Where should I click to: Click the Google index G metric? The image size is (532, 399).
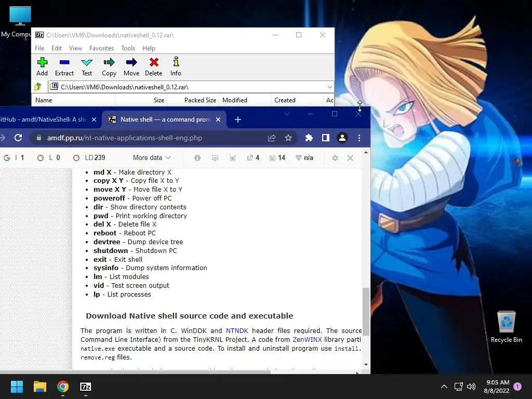14,158
